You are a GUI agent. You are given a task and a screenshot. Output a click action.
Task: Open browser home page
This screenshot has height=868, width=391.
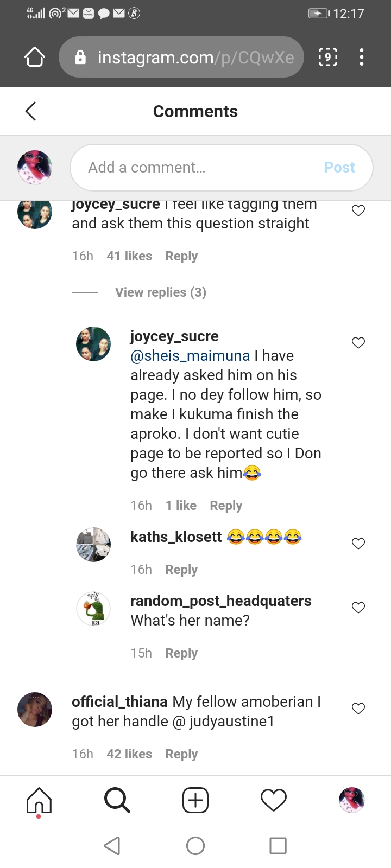(35, 57)
